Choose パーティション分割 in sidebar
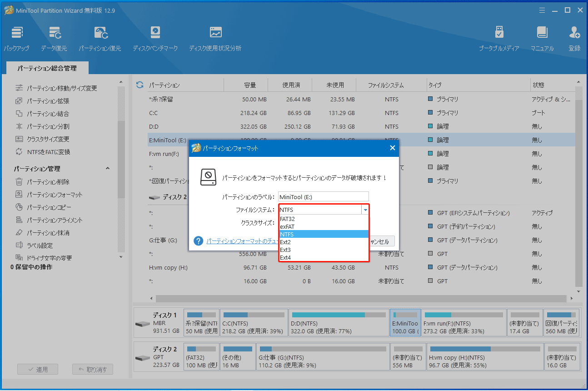Viewport: 588px width, 391px height. 42,126
